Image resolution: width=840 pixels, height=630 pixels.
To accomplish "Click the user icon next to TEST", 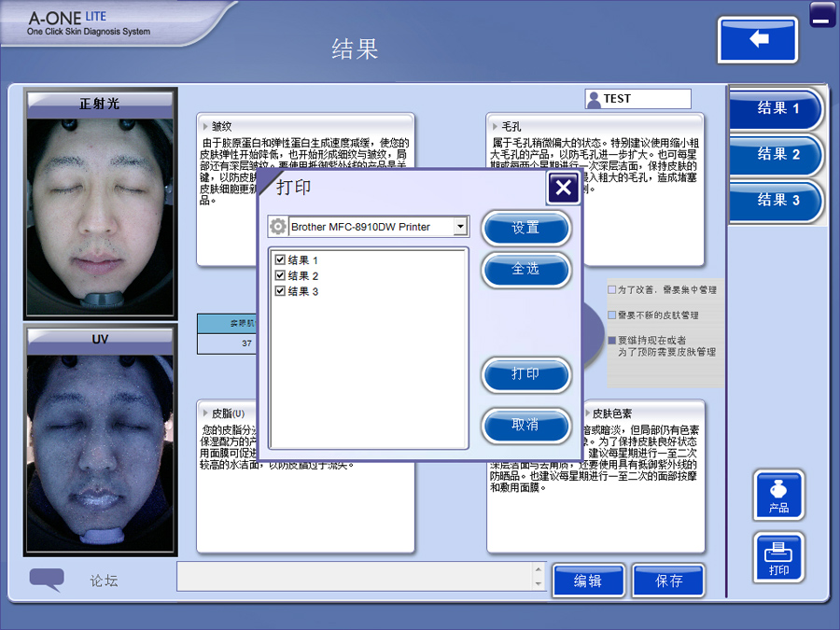I will (594, 100).
